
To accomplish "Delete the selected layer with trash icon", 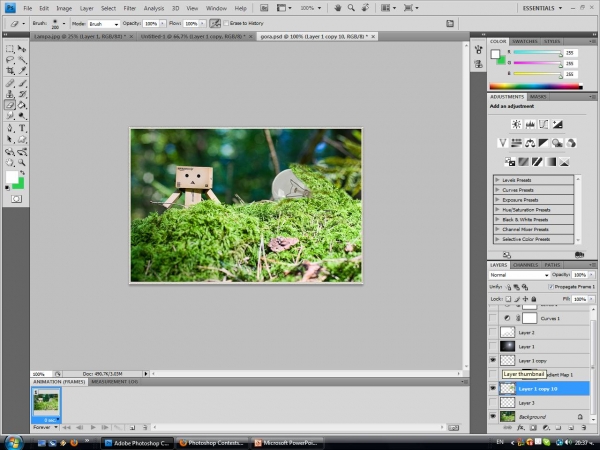I will click(584, 428).
